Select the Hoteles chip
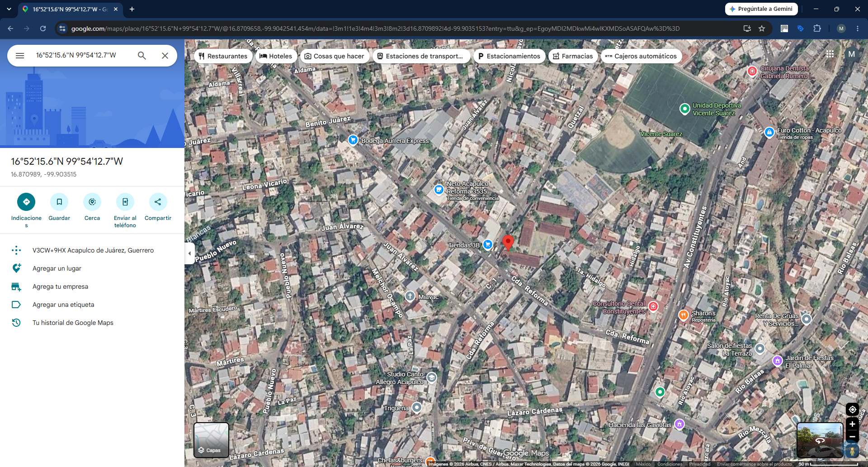The height and width of the screenshot is (467, 868). (276, 56)
